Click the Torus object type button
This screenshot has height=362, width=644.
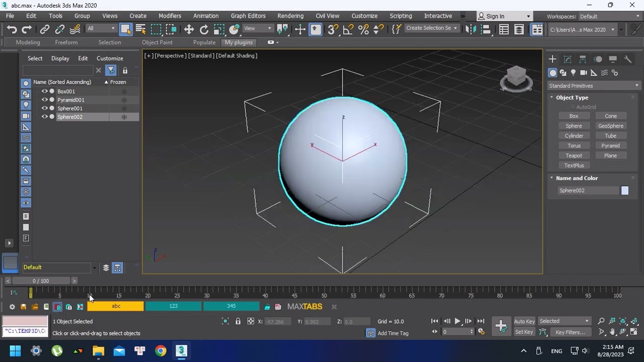tap(574, 146)
